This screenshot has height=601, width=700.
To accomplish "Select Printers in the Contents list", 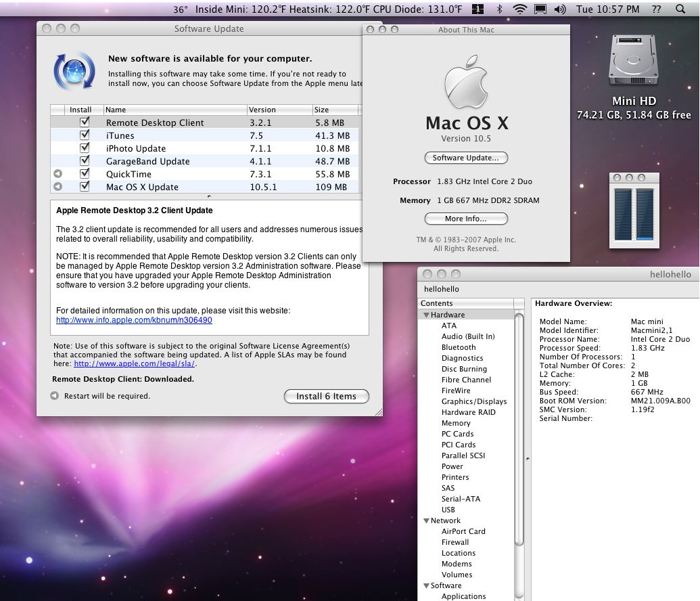I will pyautogui.click(x=455, y=477).
